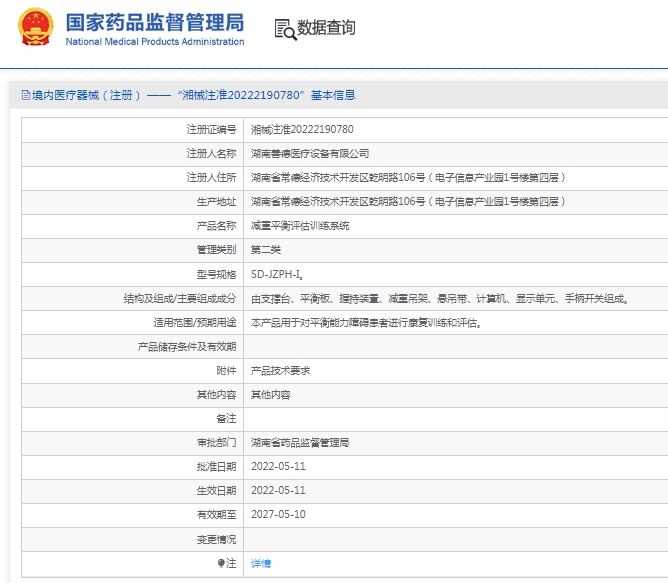
Task: Click model value SD-JZPH-I
Action: [277, 274]
